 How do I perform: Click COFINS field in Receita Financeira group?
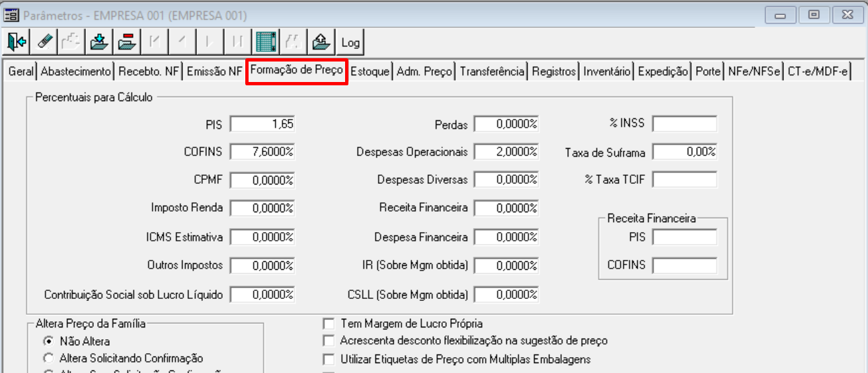coord(684,265)
